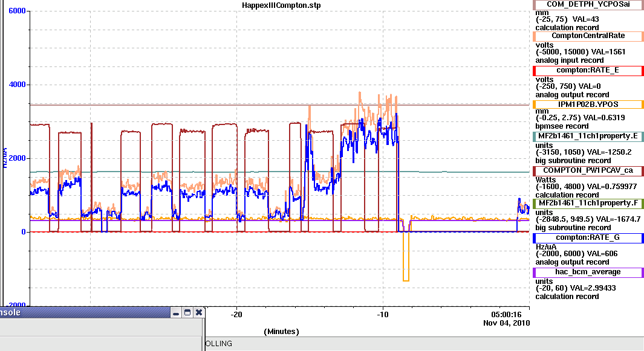
Task: Click the (-3150, 1050) VAL=-1250.2 readout
Action: [x=584, y=152]
